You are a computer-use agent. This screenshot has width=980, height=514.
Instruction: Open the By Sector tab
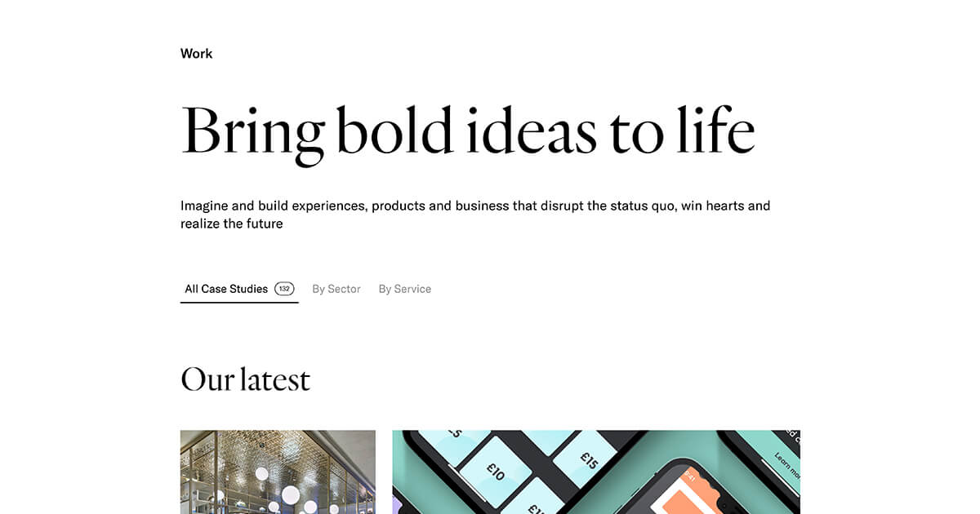pyautogui.click(x=336, y=289)
